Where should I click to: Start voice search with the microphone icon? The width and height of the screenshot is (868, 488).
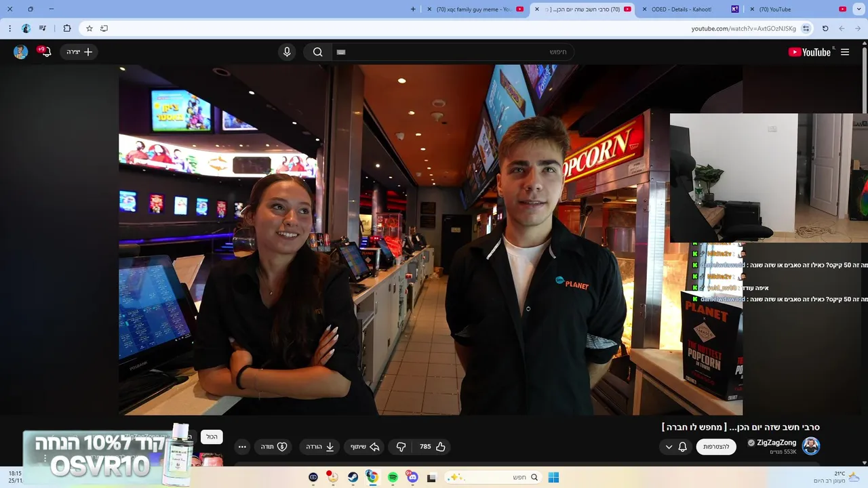pos(287,52)
